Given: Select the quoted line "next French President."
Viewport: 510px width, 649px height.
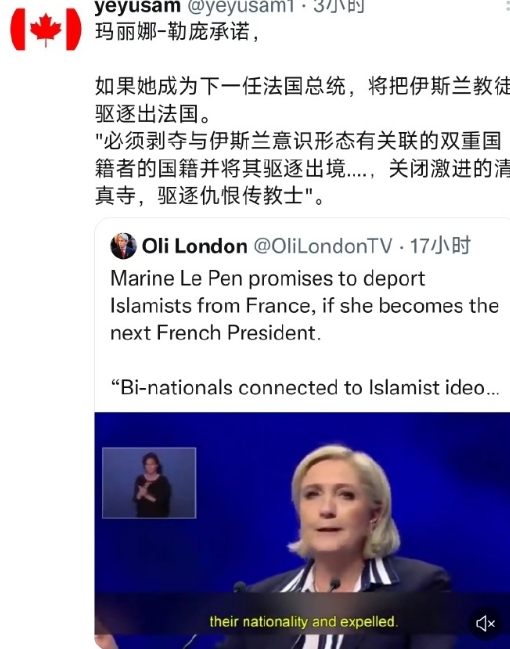Looking at the screenshot, I should [215, 333].
